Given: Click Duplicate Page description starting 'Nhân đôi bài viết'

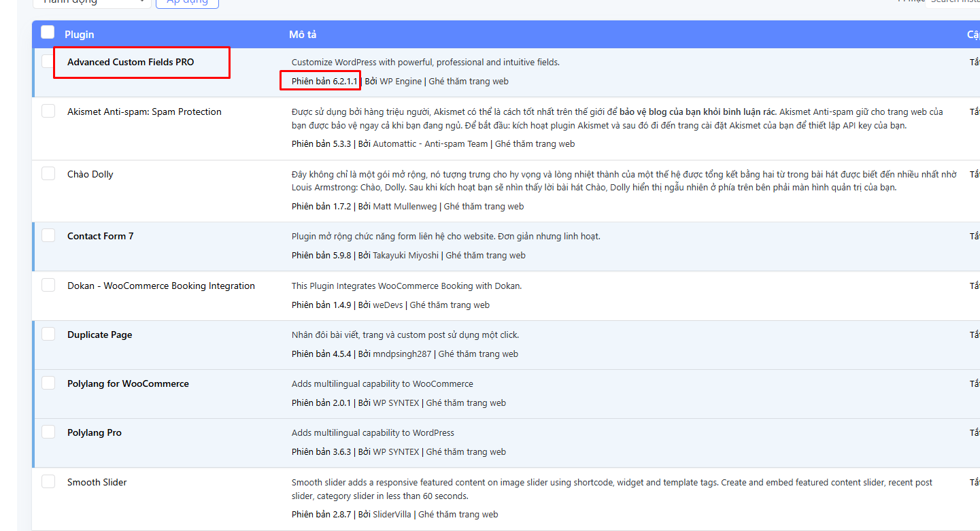Looking at the screenshot, I should tap(405, 335).
